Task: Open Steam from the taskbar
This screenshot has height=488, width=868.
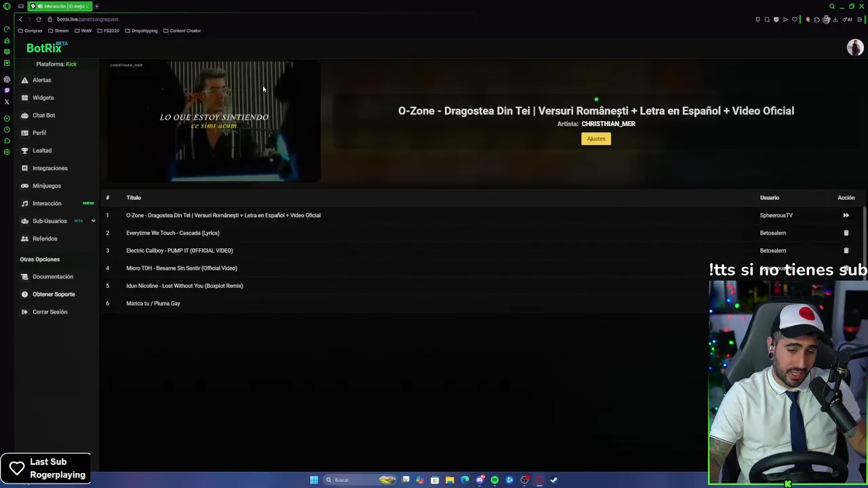Action: [554, 480]
